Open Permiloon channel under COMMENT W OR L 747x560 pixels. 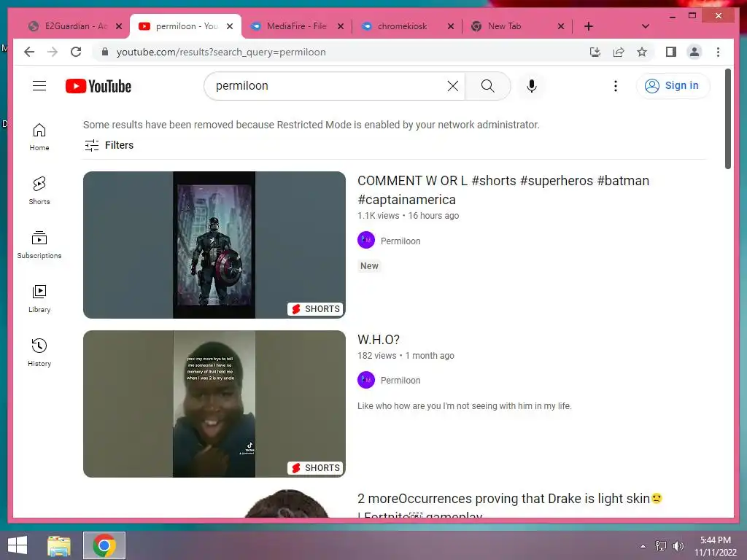400,241
